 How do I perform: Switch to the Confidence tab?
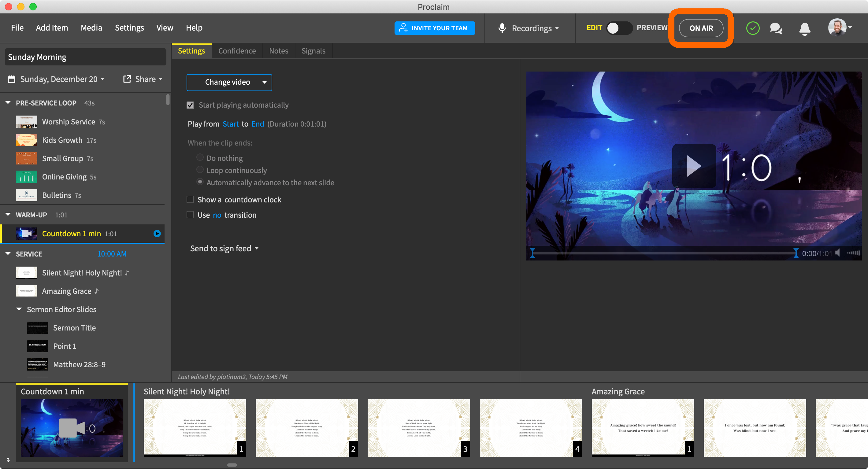pyautogui.click(x=237, y=51)
